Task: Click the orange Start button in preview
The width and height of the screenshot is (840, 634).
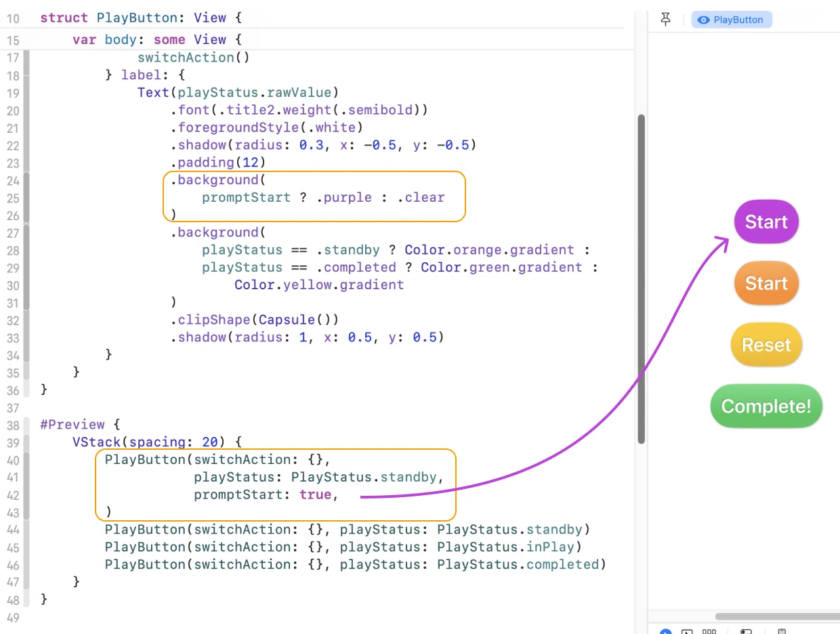Action: (766, 283)
